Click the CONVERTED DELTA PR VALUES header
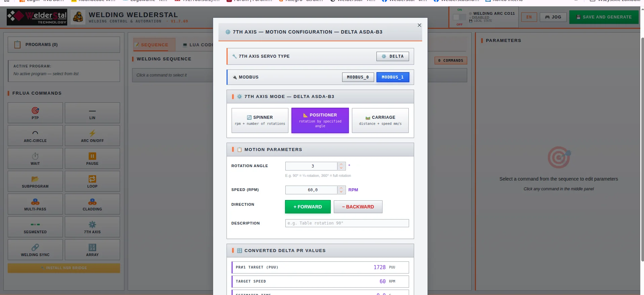 click(x=320, y=251)
